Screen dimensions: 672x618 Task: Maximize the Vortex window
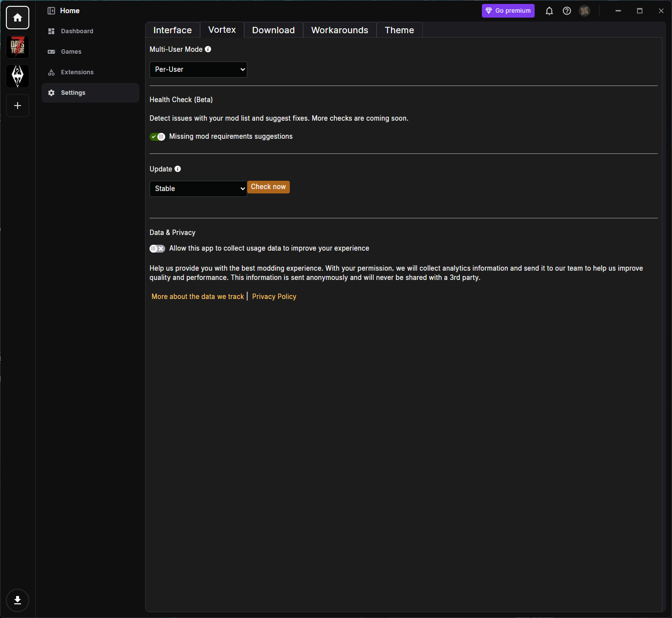[x=640, y=11]
